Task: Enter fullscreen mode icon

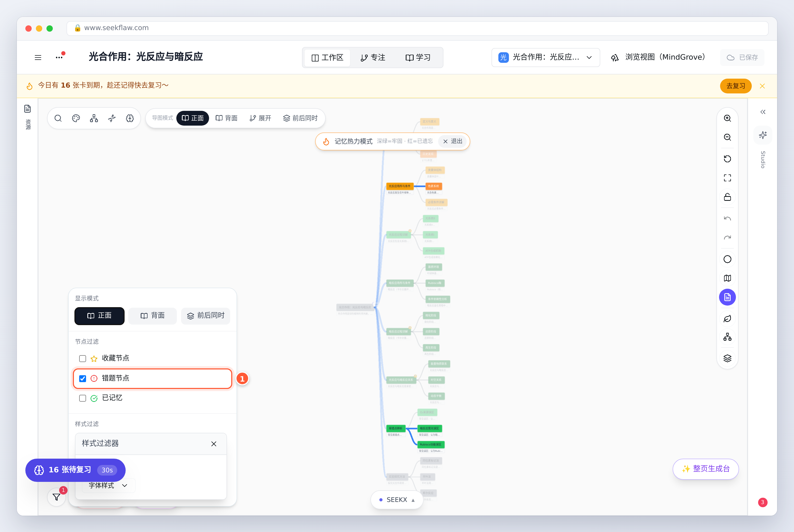Action: 727,178
